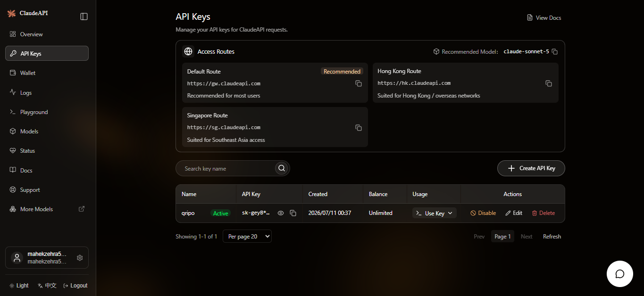Copy the Default Route URL
Screen dimensions: 644x296
359,83
